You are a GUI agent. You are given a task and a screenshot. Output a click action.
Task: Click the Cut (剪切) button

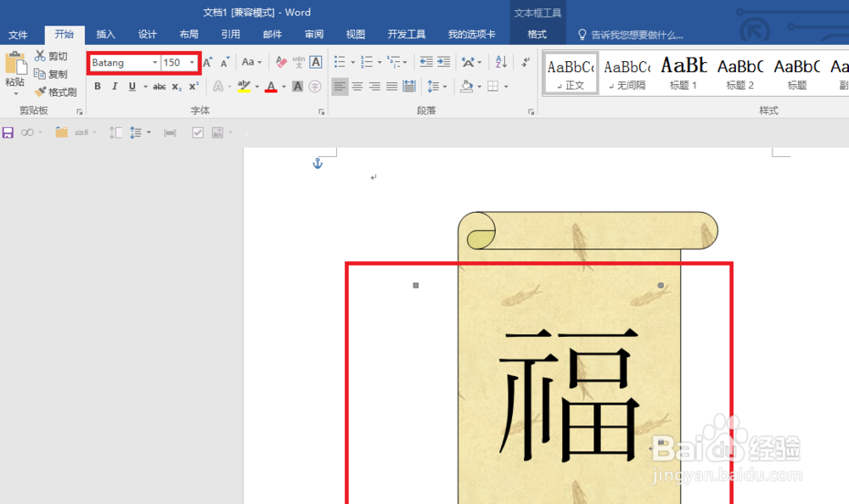[x=51, y=56]
